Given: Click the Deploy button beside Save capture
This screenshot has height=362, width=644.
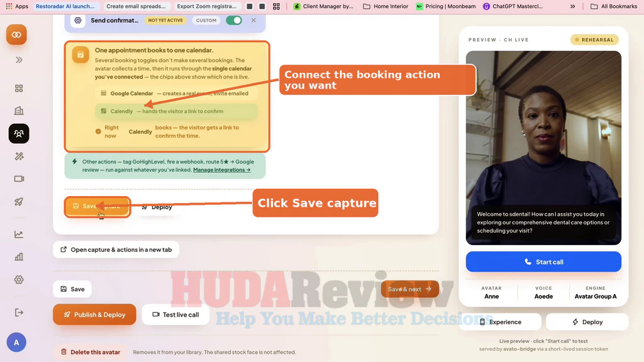Looking at the screenshot, I should [x=157, y=207].
